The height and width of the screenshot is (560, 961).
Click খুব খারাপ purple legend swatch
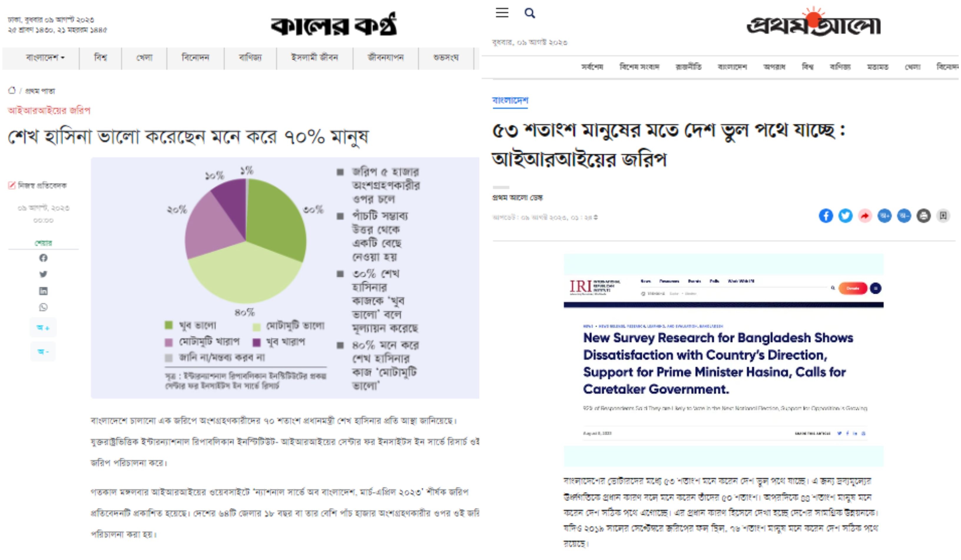256,342
